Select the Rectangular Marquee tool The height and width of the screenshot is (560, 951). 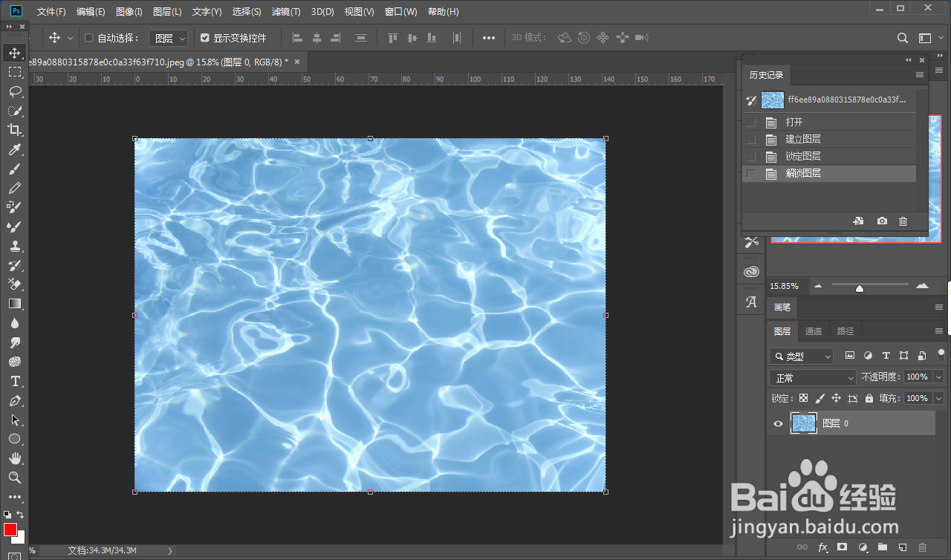pyautogui.click(x=15, y=72)
